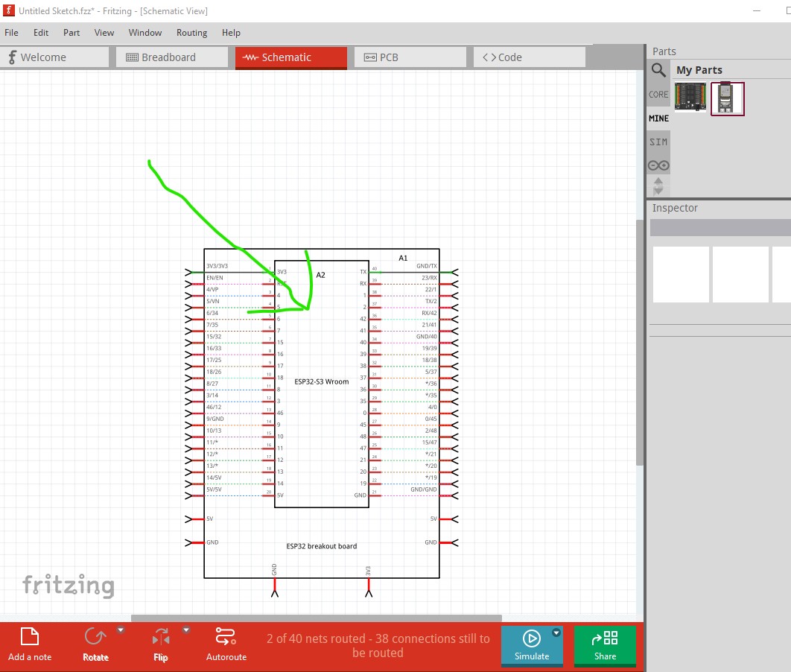Open the Code view tab
Viewport: 791px width, 672px height.
click(529, 57)
